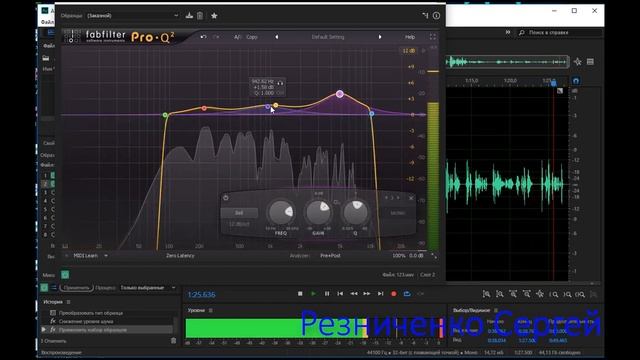
Task: Go to next preset with right arrow
Action: point(380,37)
